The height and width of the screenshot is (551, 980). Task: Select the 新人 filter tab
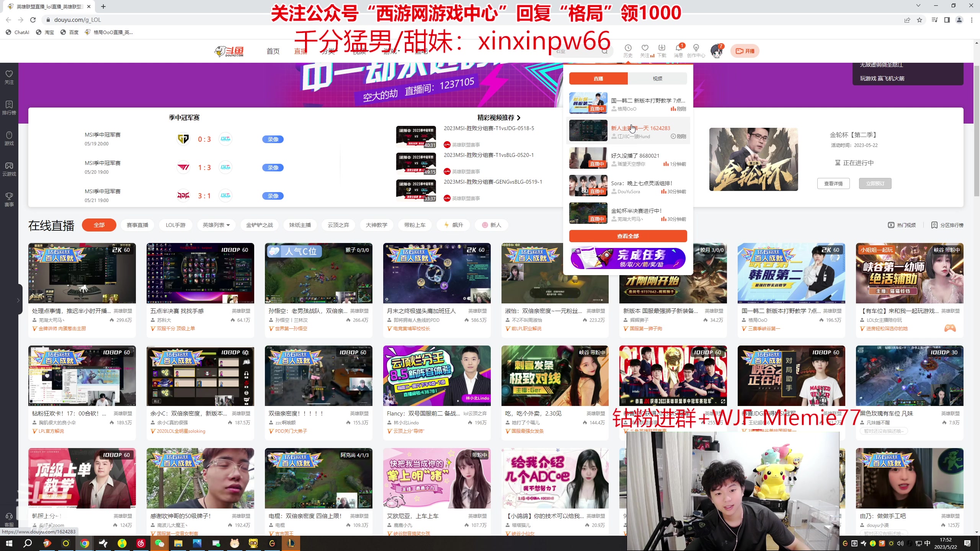click(x=492, y=225)
